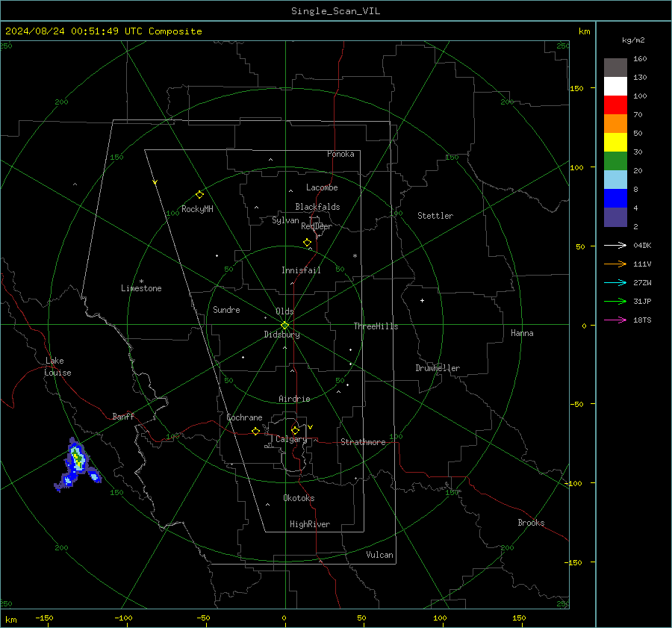Image resolution: width=672 pixels, height=628 pixels.
Task: Click the purple 4 kg/m2 legend swatch
Action: point(615,217)
